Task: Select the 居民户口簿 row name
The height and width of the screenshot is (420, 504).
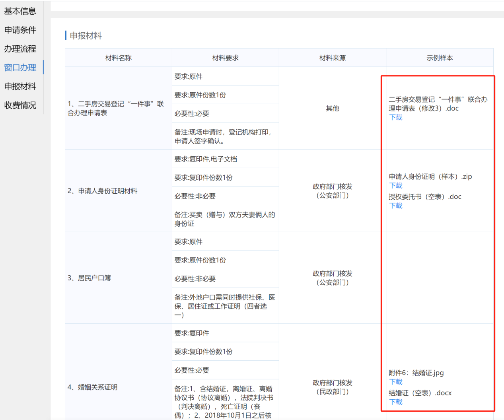Action: point(90,278)
